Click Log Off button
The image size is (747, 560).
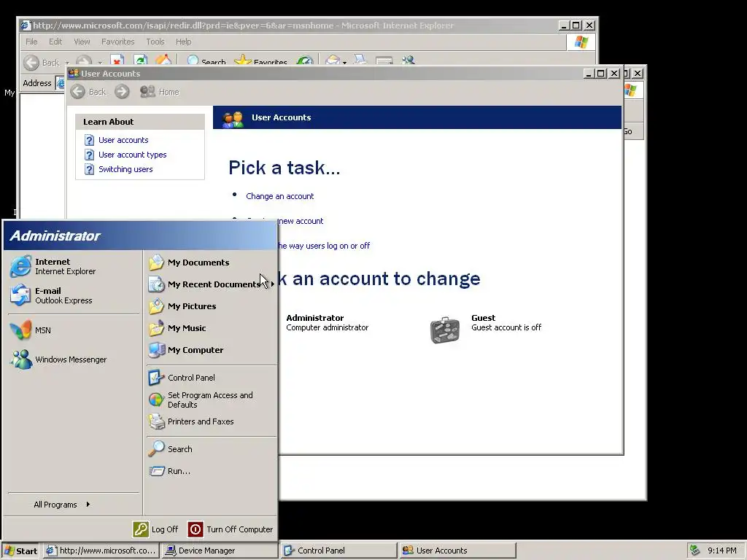pyautogui.click(x=156, y=529)
